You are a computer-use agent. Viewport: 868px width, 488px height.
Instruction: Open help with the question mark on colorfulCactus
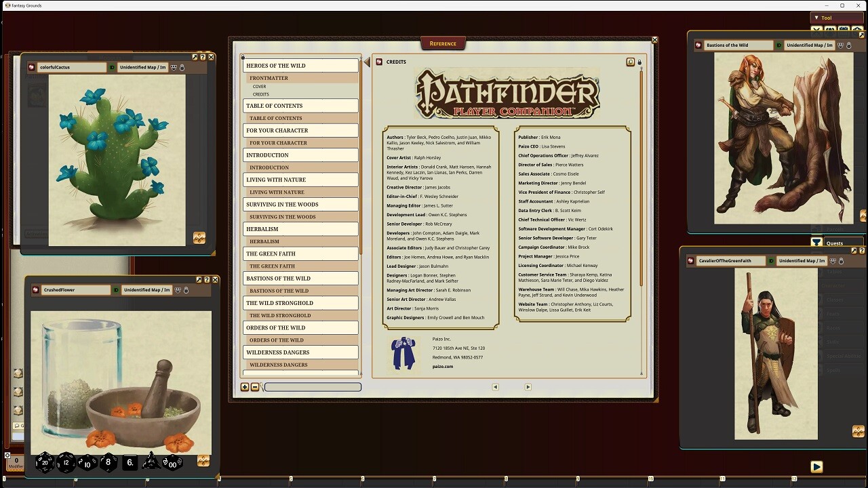(202, 58)
